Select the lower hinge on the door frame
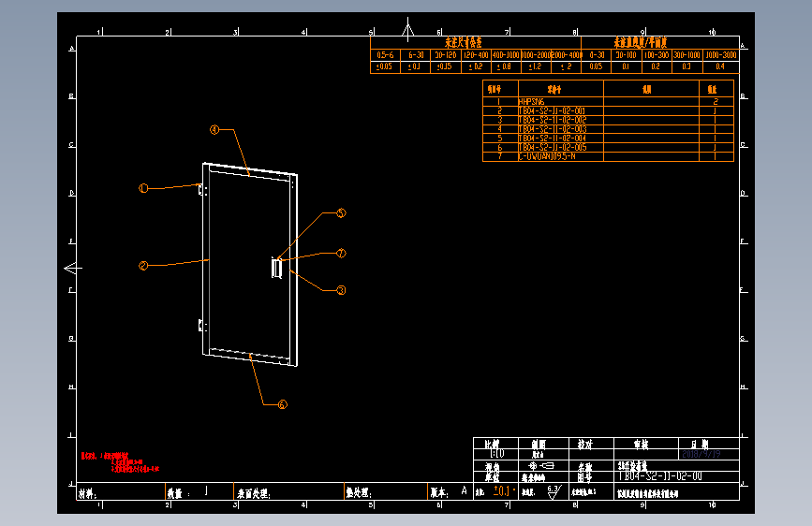 tap(202, 326)
